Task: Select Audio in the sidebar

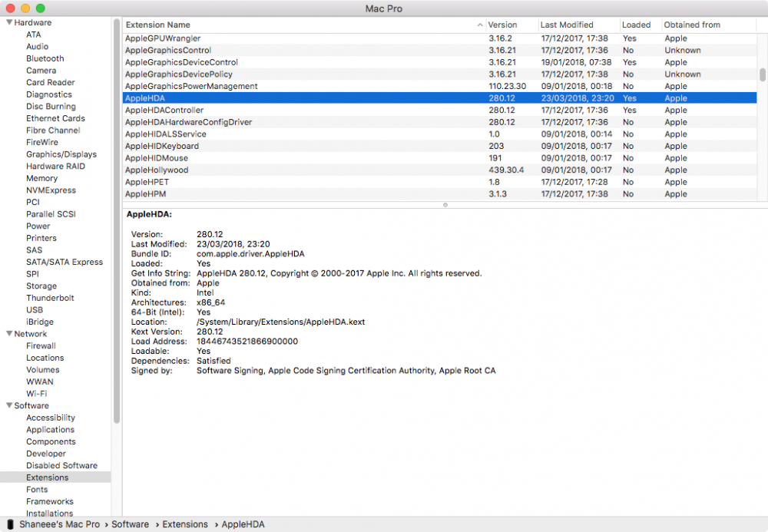Action: pyautogui.click(x=37, y=47)
